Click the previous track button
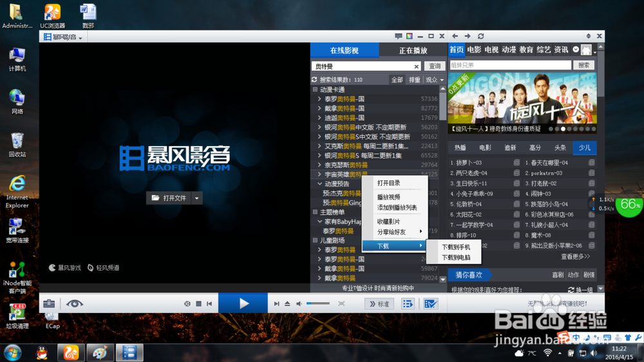 (209, 303)
